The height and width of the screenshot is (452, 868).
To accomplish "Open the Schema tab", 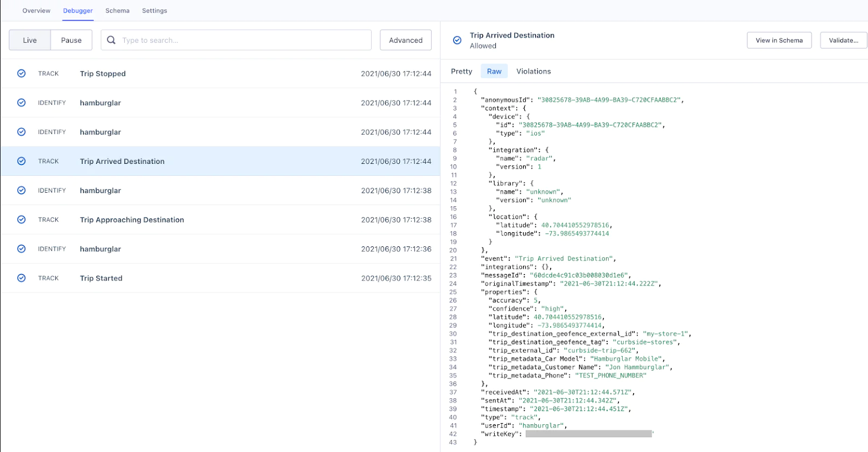I will (x=117, y=11).
